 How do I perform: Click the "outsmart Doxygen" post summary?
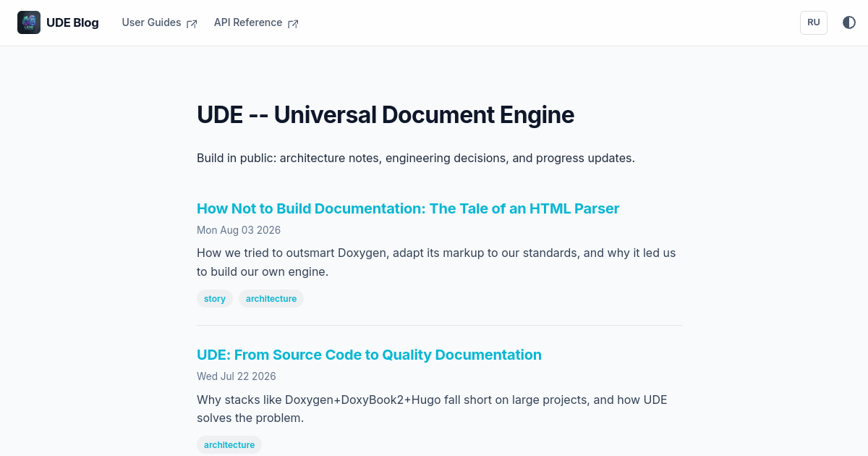(x=436, y=263)
